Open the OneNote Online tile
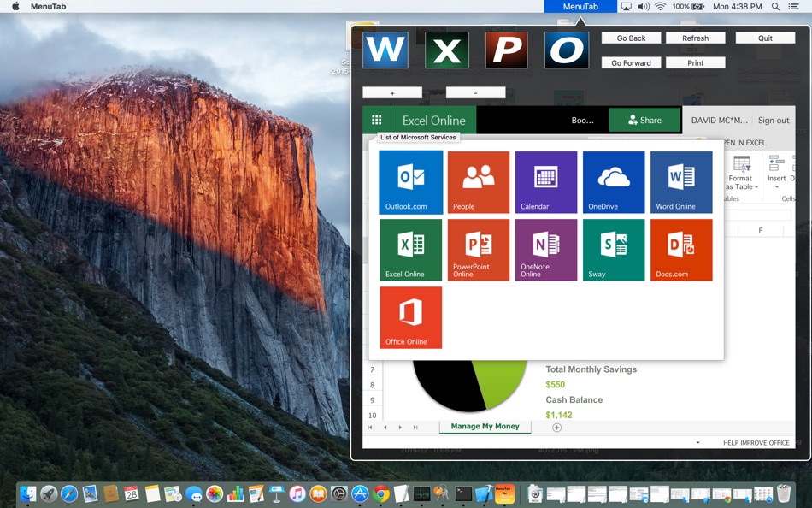The image size is (812, 508). [x=546, y=250]
